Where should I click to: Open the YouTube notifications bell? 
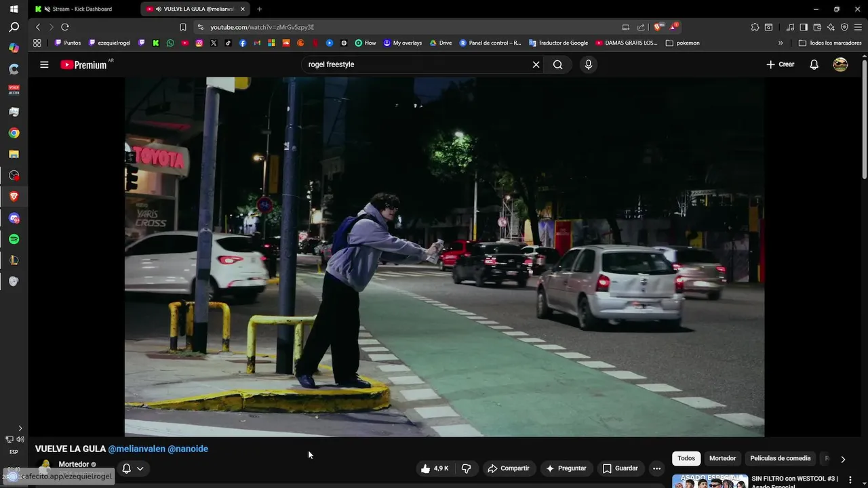pos(814,64)
